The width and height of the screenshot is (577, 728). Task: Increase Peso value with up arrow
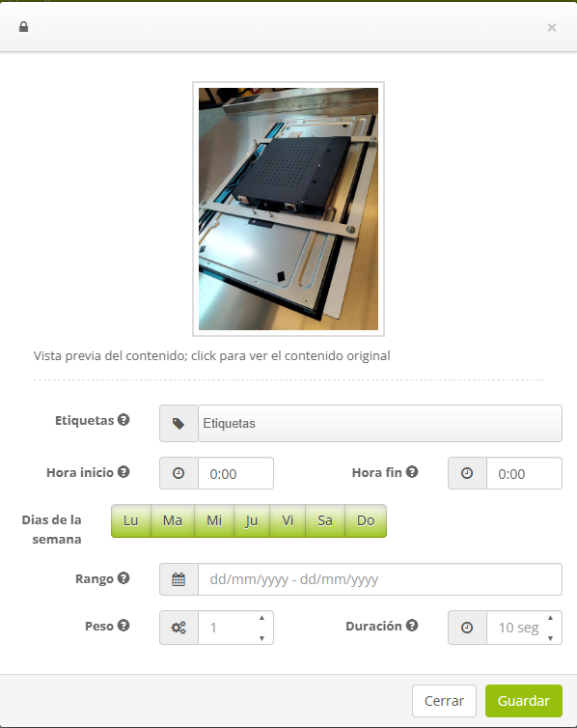262,618
